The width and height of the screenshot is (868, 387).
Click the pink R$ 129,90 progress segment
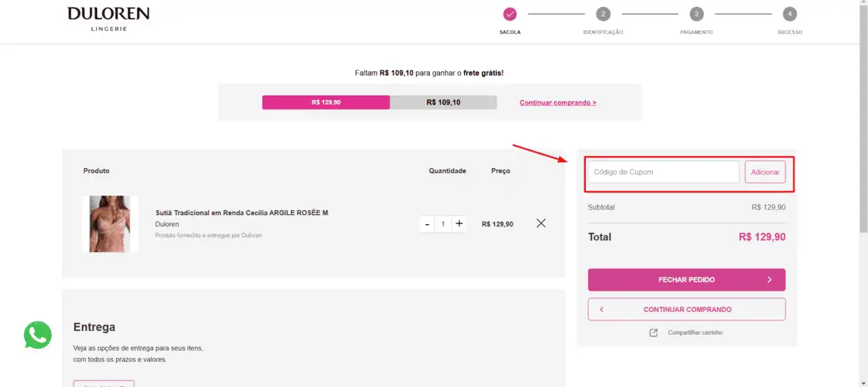[326, 102]
